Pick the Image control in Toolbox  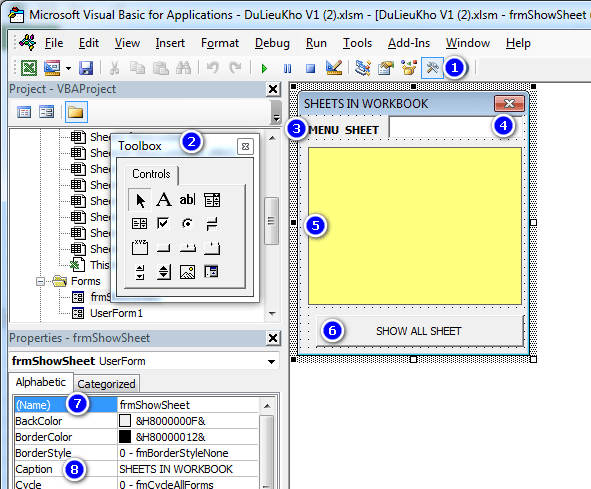pos(187,272)
